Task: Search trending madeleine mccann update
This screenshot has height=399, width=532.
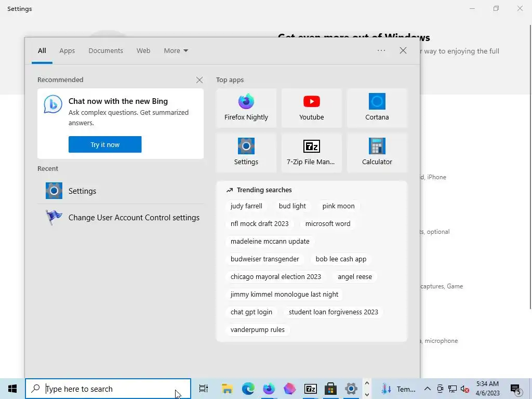Action: [270, 241]
